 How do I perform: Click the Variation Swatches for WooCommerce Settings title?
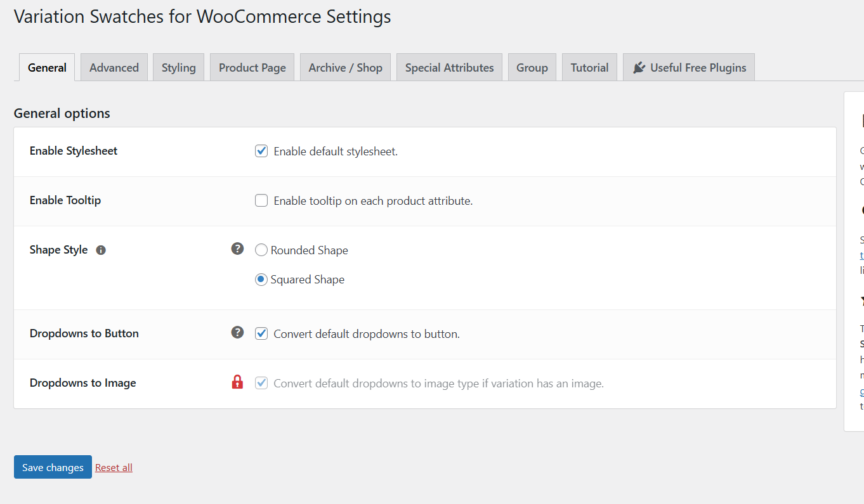[202, 16]
